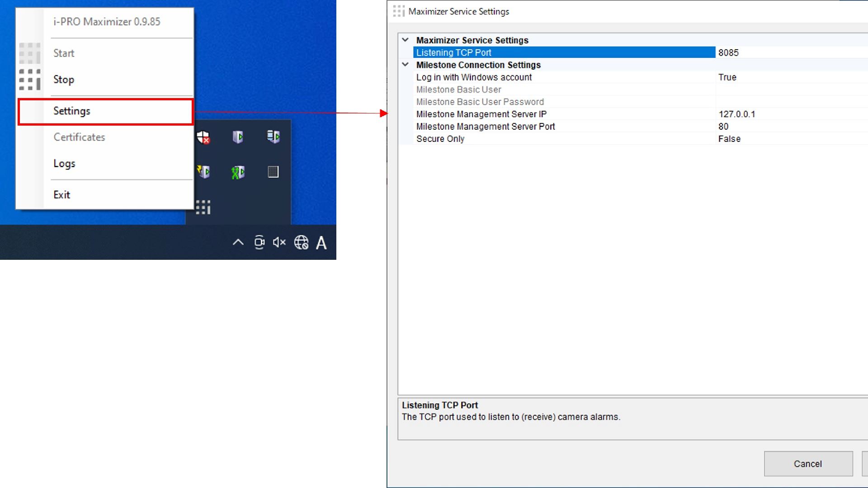This screenshot has width=868, height=488.
Task: Collapse the Milestone Connection Settings group
Action: 406,65
